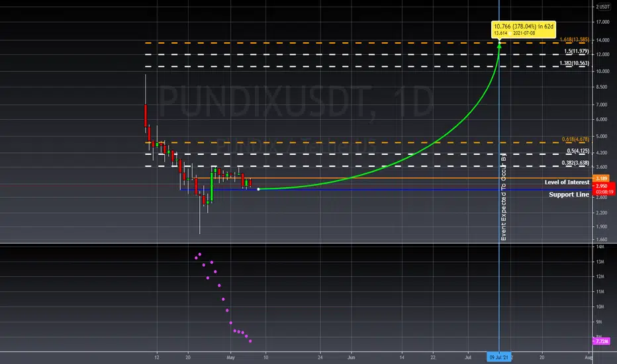Screen dimensions: 617x364
Task: Select the 0.618(4.678) Fibonacci level label
Action: [x=575, y=139]
